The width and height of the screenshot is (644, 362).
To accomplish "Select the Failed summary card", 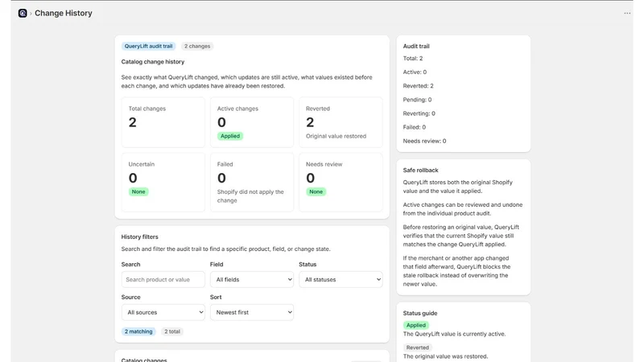I will pos(252,183).
